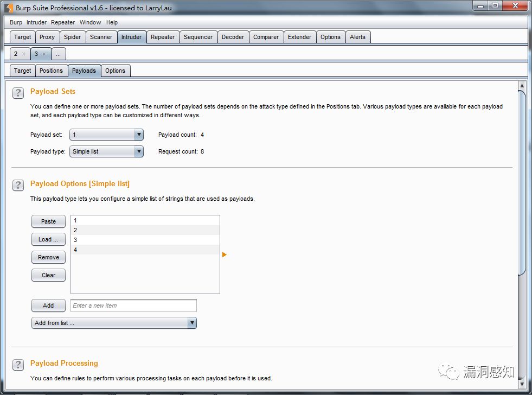
Task: Open the main Options tab
Action: [330, 37]
